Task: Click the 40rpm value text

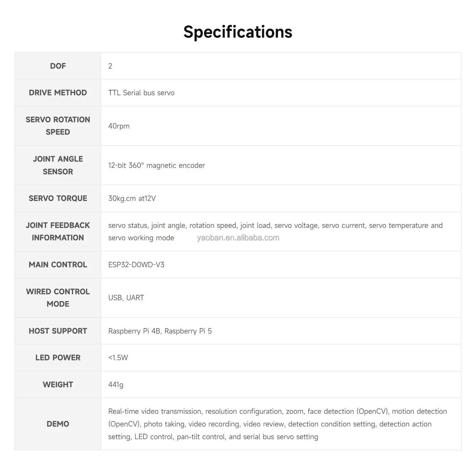Action: pos(119,126)
